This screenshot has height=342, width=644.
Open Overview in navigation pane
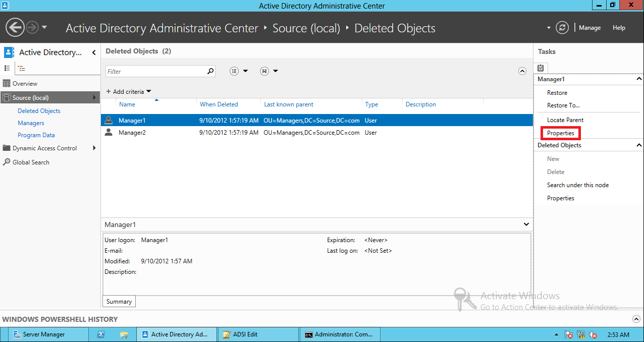tap(25, 84)
